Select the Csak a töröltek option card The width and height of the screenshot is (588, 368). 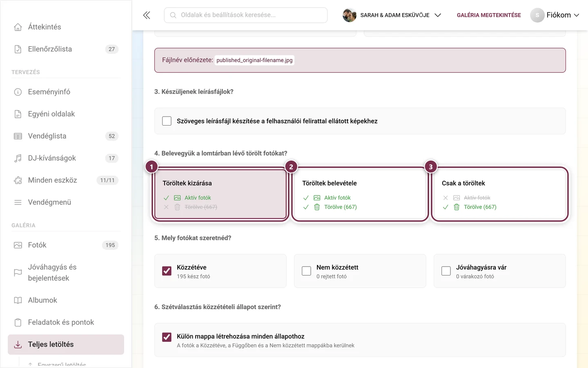(500, 194)
